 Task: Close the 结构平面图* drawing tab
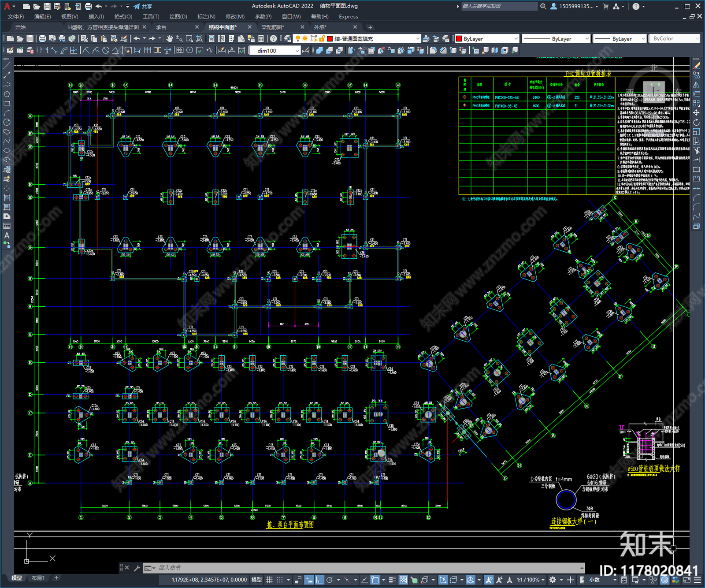[x=249, y=27]
